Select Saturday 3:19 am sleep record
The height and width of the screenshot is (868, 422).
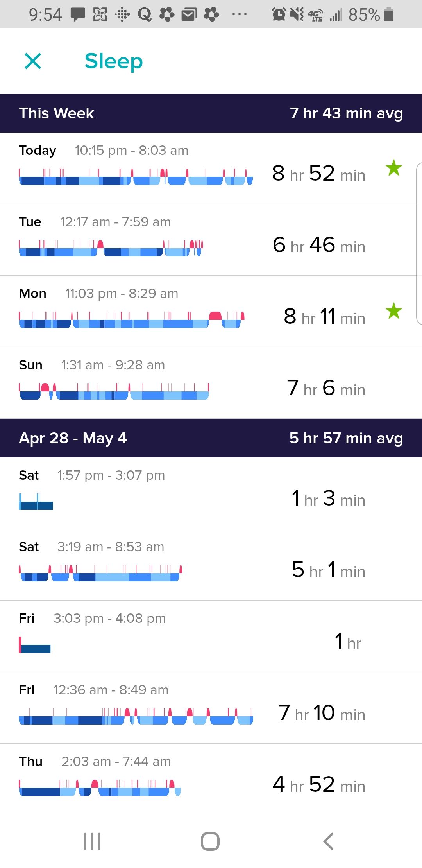[211, 565]
